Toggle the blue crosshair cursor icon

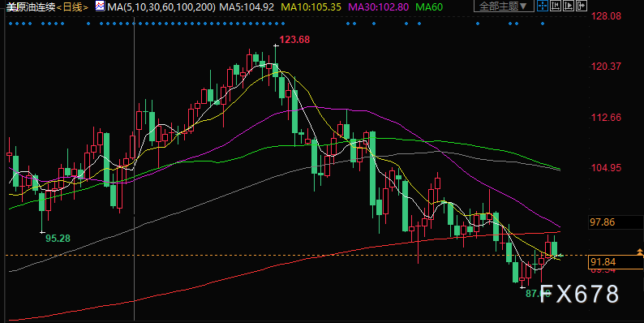click(x=543, y=6)
